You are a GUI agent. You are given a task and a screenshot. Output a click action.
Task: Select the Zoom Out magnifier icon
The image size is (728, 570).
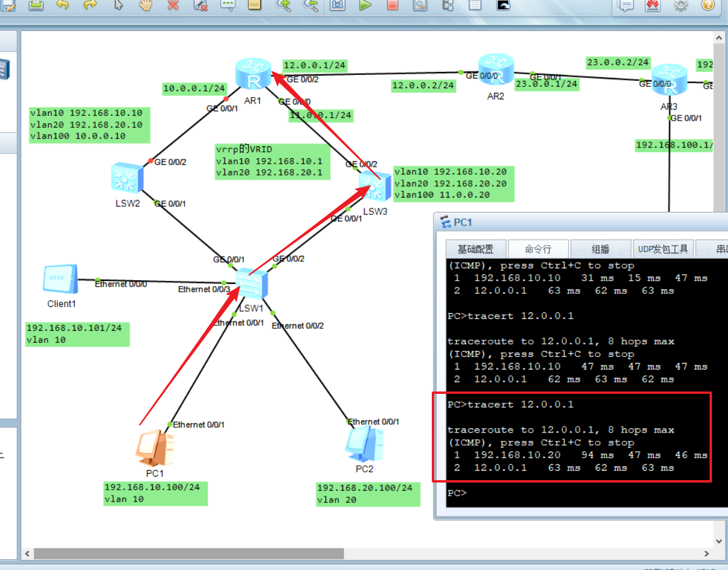click(310, 7)
